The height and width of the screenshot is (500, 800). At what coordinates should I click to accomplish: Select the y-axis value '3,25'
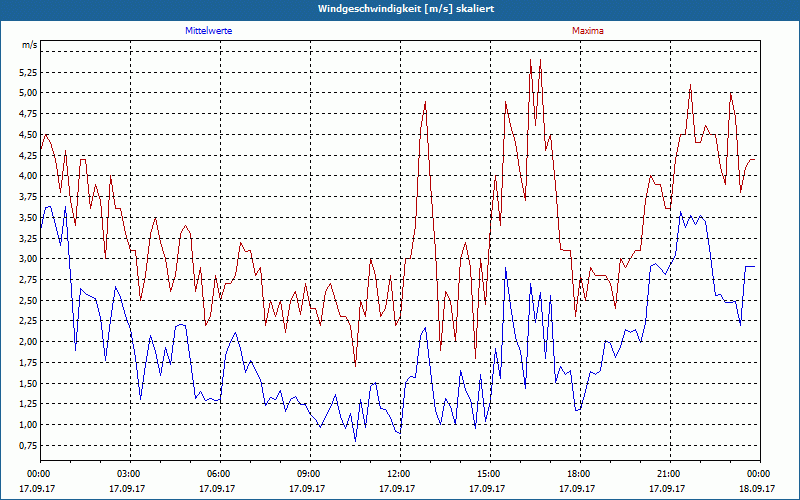(x=29, y=238)
